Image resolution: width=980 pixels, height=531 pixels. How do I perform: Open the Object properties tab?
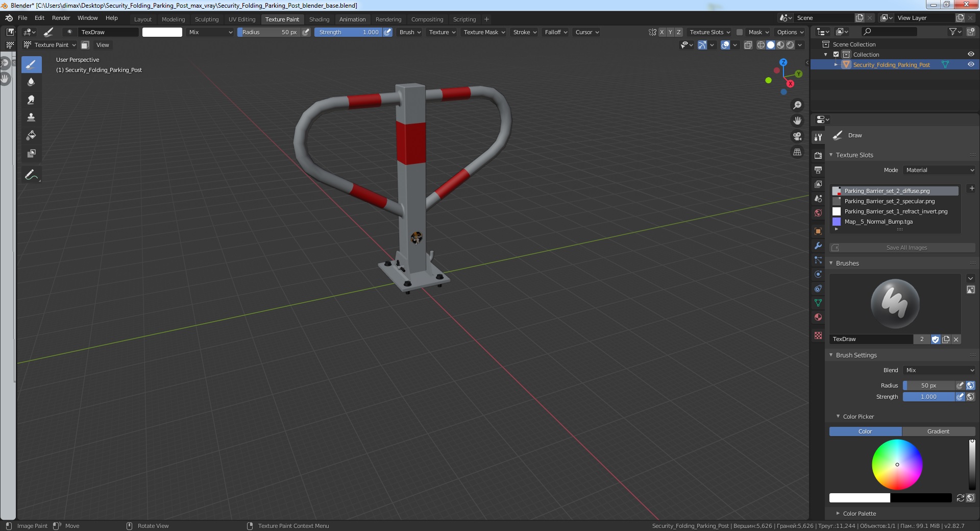[x=818, y=231]
